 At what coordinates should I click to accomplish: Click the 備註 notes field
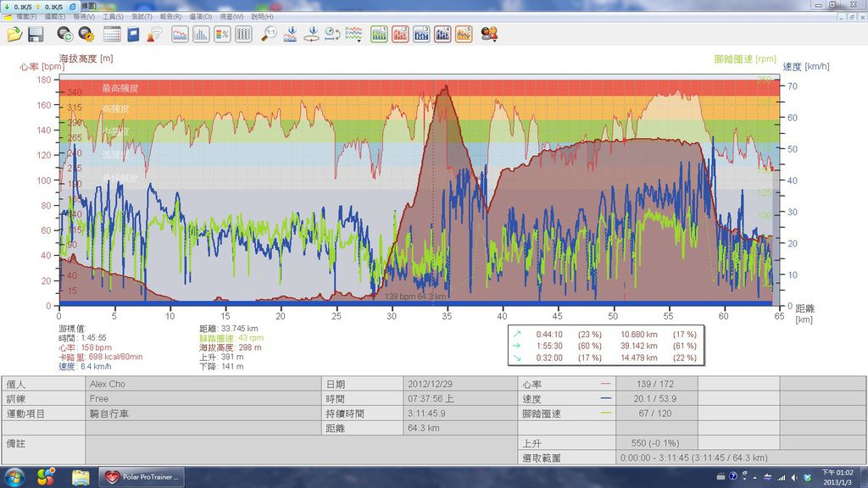point(301,450)
